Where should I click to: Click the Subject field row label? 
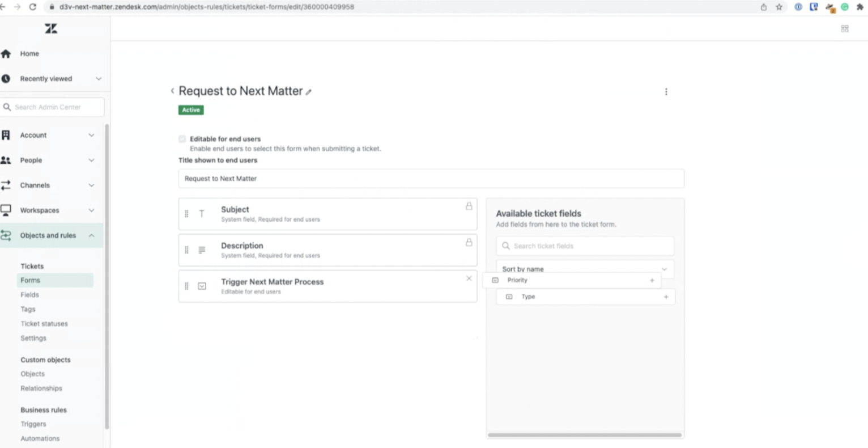(235, 209)
